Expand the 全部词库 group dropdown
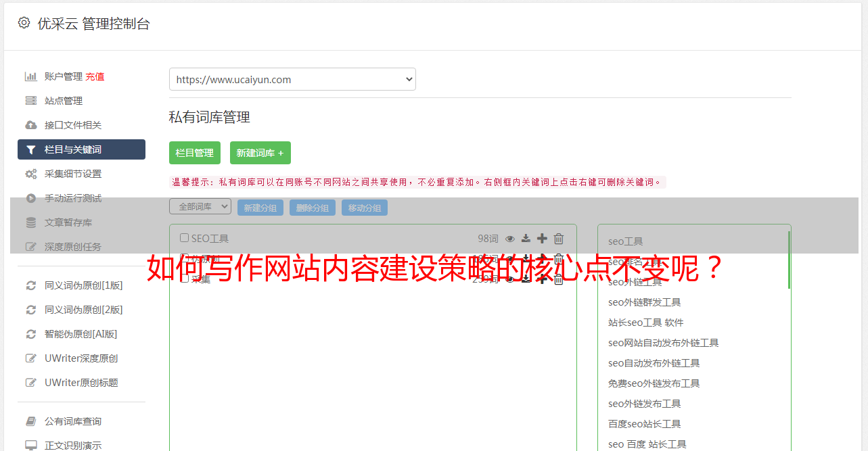The width and height of the screenshot is (868, 451). click(x=200, y=206)
